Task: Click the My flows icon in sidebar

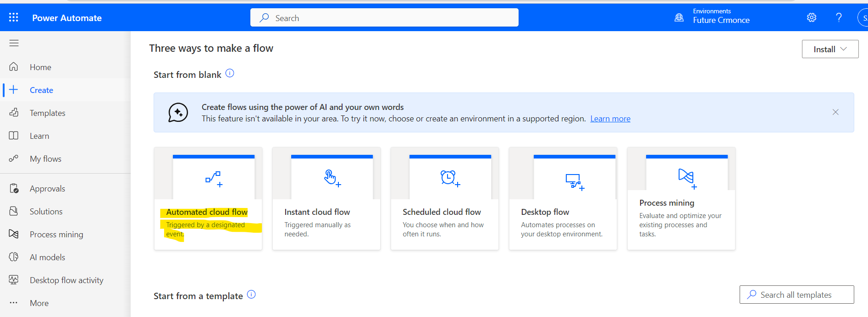Action: (x=14, y=158)
